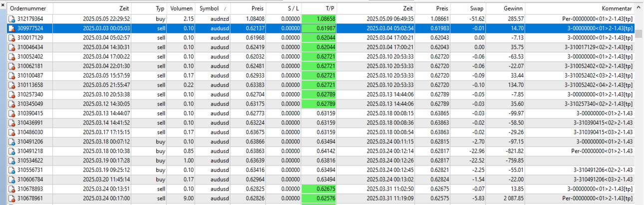
Task: Click the order icon for 312179364
Action: click(x=12, y=18)
